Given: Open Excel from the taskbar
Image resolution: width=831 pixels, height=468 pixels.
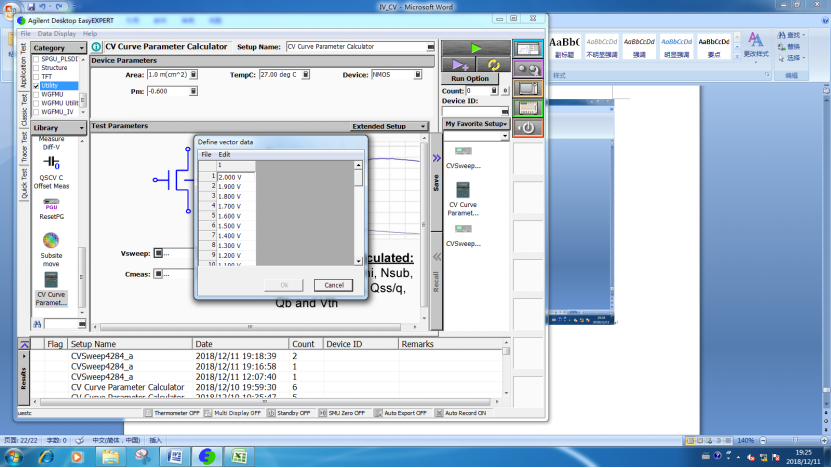Looking at the screenshot, I should [x=239, y=457].
